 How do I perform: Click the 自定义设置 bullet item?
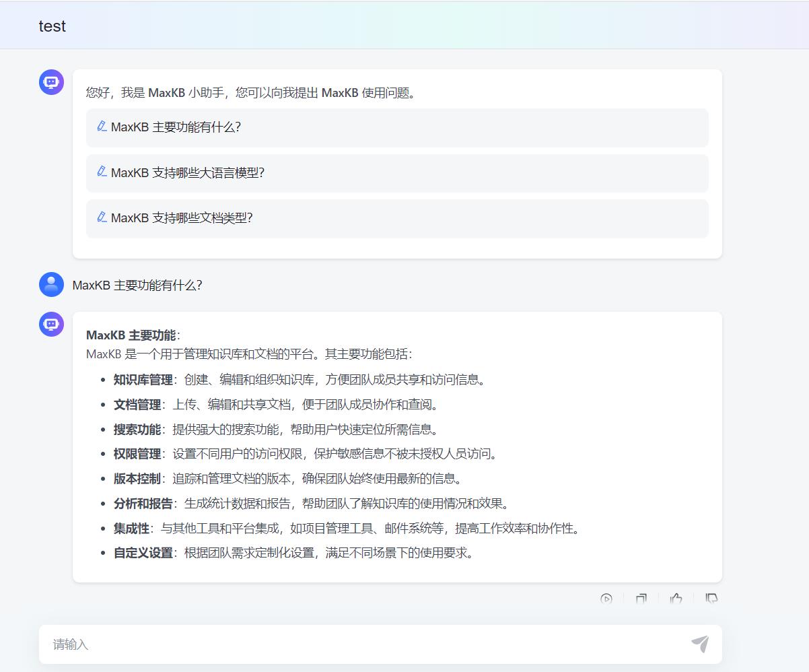click(x=293, y=553)
